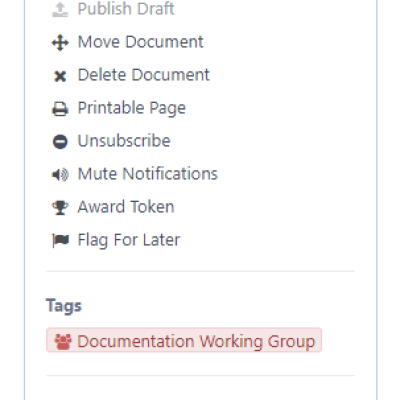Click the group icon in Documentation tag
This screenshot has height=400, width=400.
coord(63,342)
